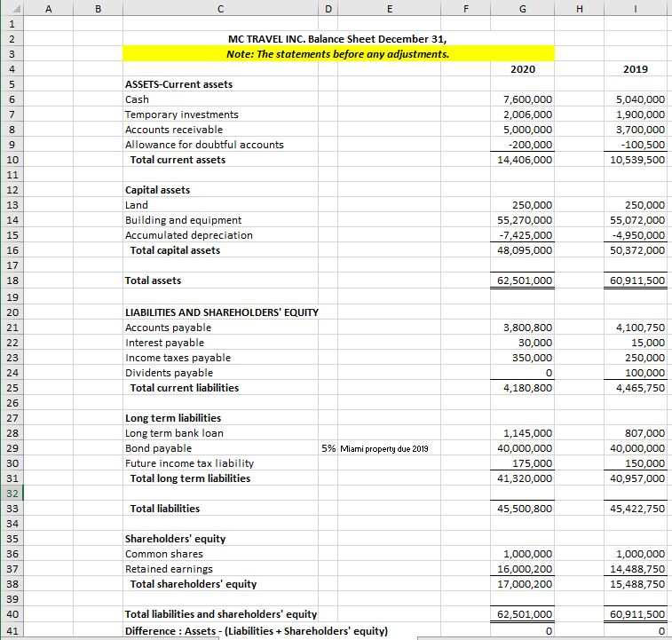Click the 'Difference : Assets' label

point(256,630)
